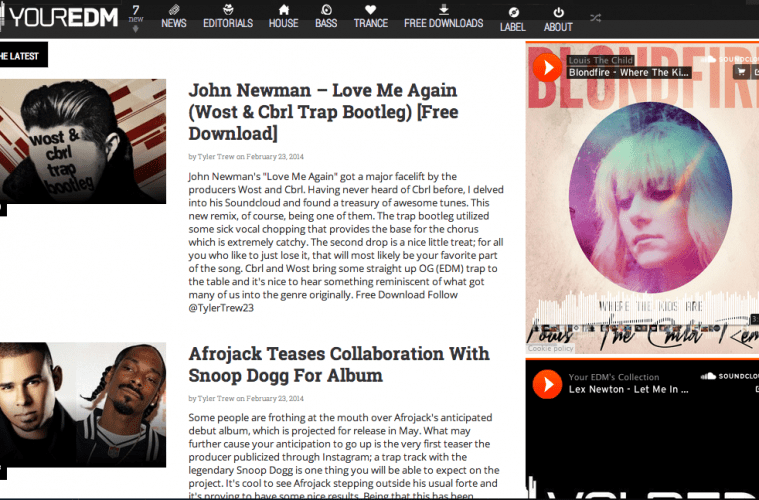Image resolution: width=759 pixels, height=500 pixels.
Task: Click the shuffle random post icon
Action: point(595,17)
